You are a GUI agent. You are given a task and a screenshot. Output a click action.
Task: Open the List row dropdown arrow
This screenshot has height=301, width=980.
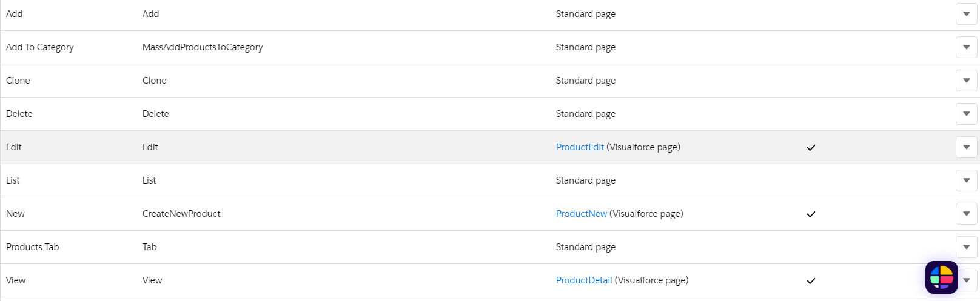[x=966, y=180]
